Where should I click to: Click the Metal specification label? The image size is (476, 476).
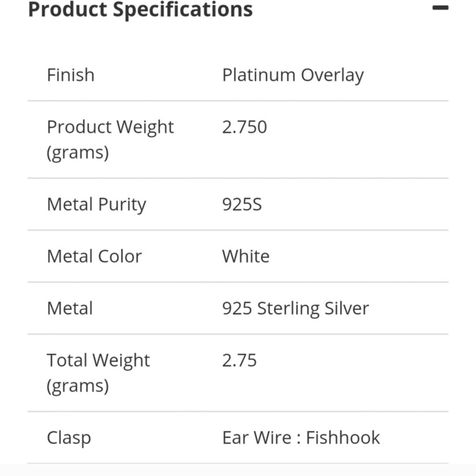pos(70,308)
